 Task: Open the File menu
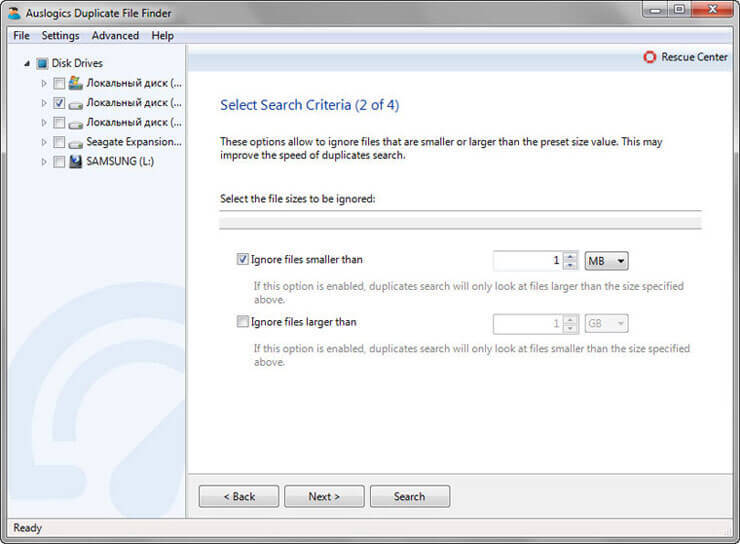click(21, 35)
